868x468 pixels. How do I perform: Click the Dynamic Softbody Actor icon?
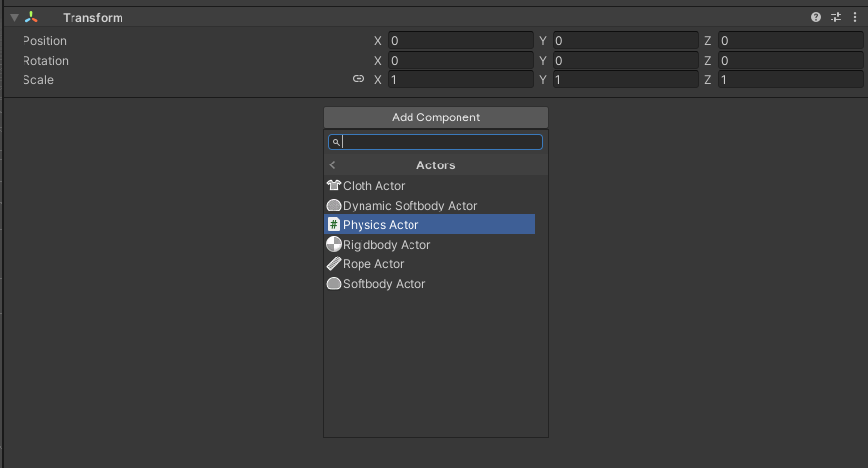(x=334, y=206)
